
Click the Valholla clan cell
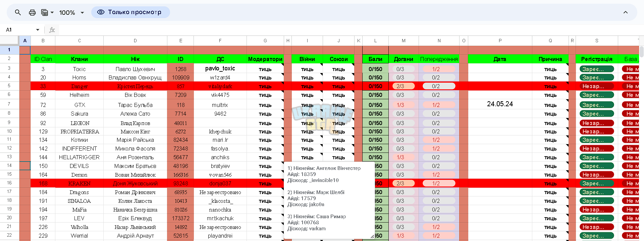pos(79,227)
